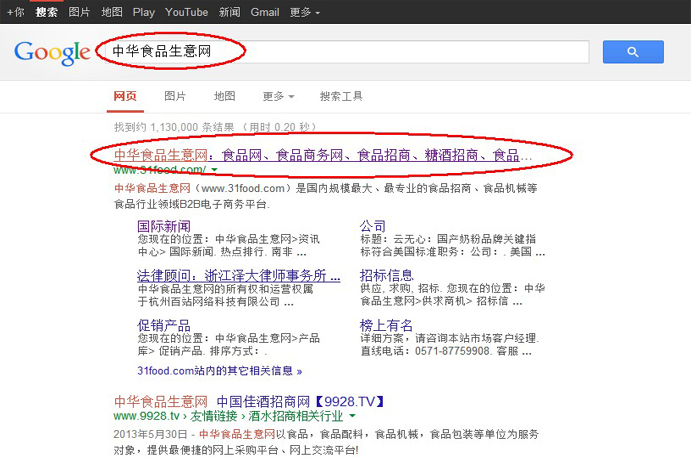Switch to the 图片 tab below the search box
The width and height of the screenshot is (691, 457).
coord(175,96)
